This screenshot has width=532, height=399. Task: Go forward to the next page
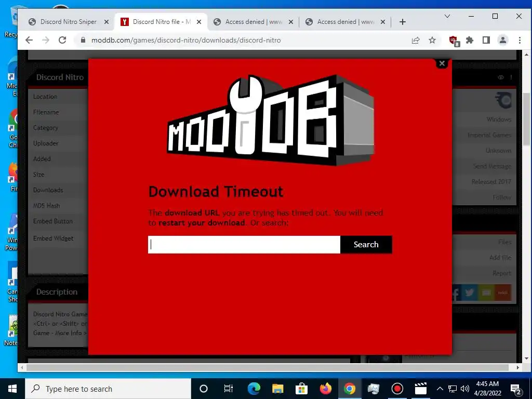pos(46,40)
